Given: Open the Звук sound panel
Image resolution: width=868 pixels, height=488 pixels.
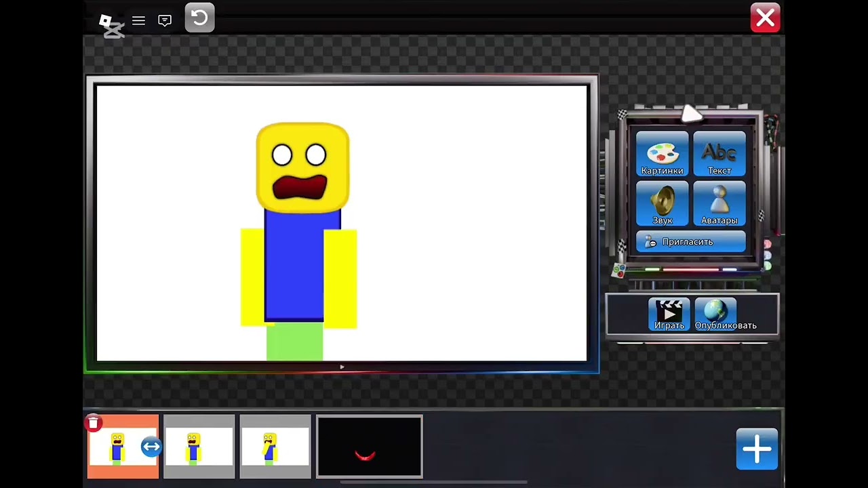Looking at the screenshot, I should (662, 203).
